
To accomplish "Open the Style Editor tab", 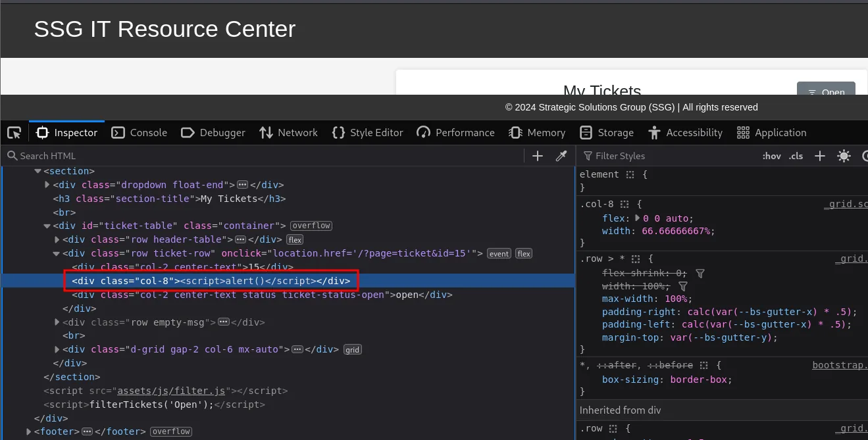I will click(x=368, y=133).
